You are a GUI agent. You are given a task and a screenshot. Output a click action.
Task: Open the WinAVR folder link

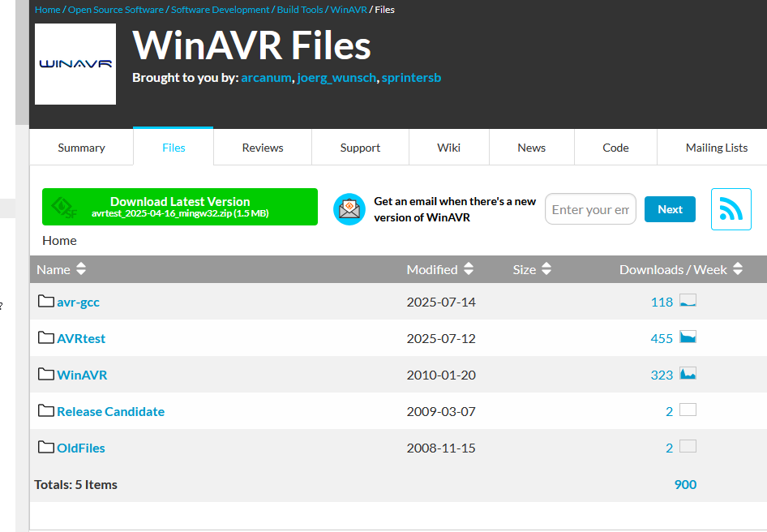point(82,375)
